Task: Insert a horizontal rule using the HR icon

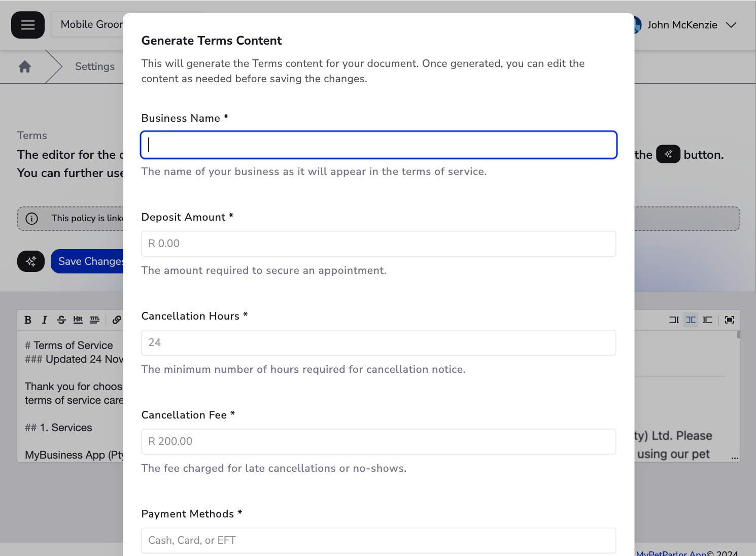Action: pyautogui.click(x=78, y=320)
